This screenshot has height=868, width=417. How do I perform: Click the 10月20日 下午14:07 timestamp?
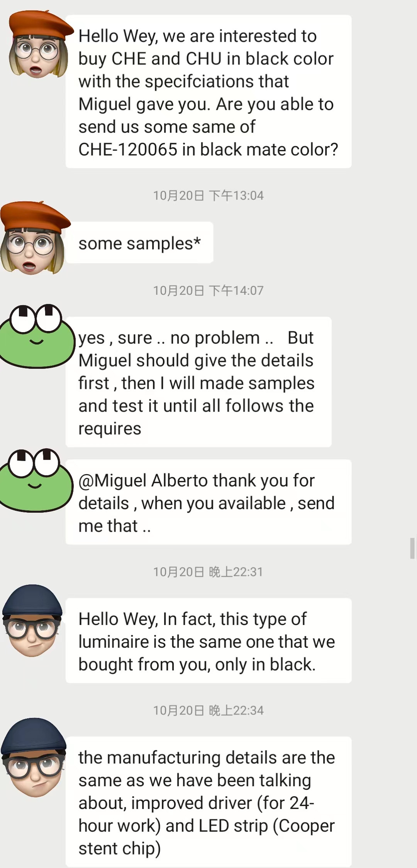pyautogui.click(x=208, y=290)
